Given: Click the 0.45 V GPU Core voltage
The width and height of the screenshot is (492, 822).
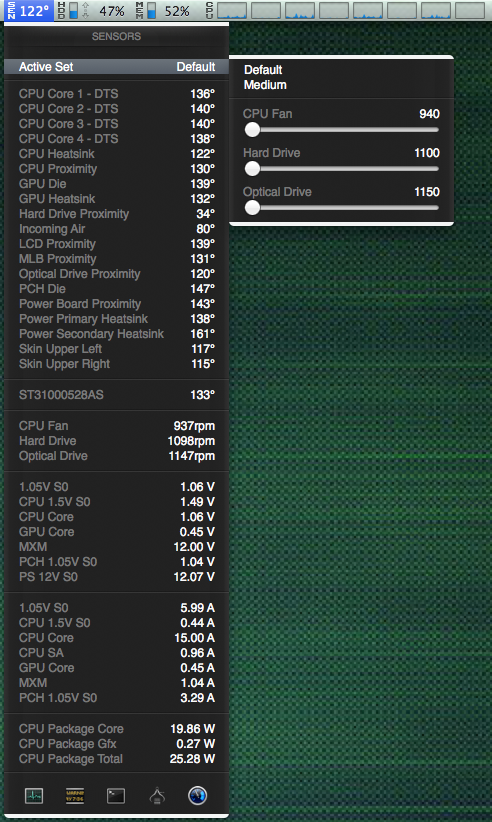Looking at the screenshot, I should pos(197,532).
